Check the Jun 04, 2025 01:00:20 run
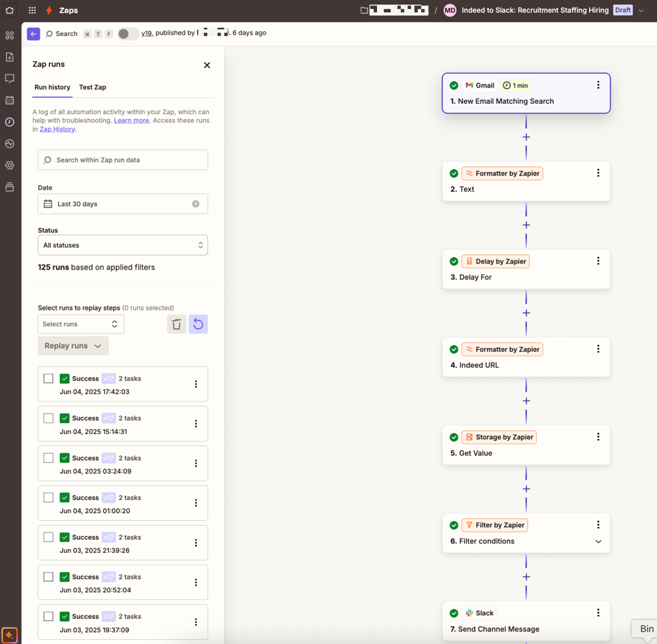 (x=49, y=497)
